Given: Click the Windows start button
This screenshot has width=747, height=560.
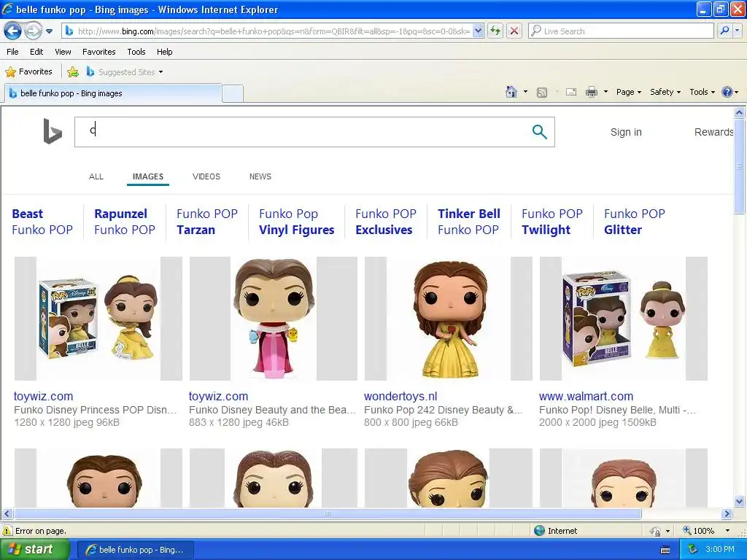Looking at the screenshot, I should point(34,550).
